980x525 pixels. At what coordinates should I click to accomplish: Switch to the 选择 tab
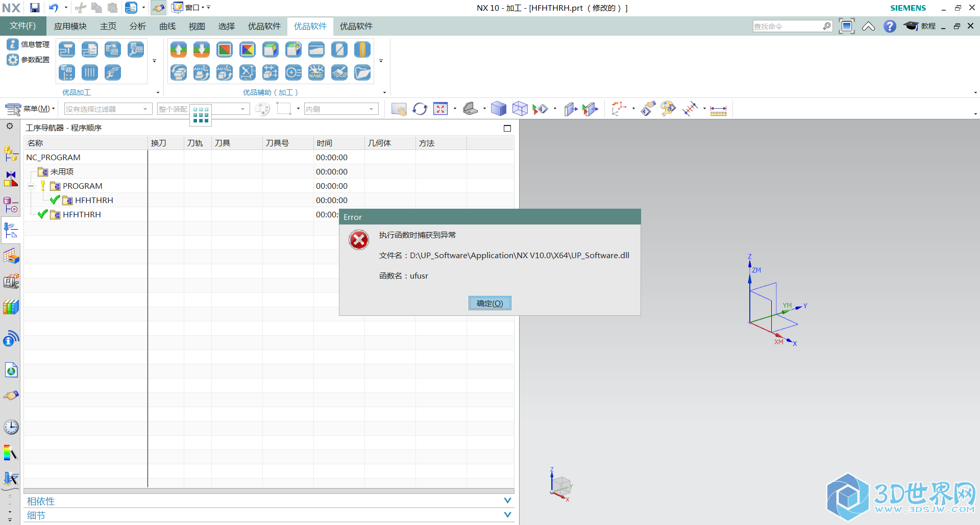[x=227, y=26]
